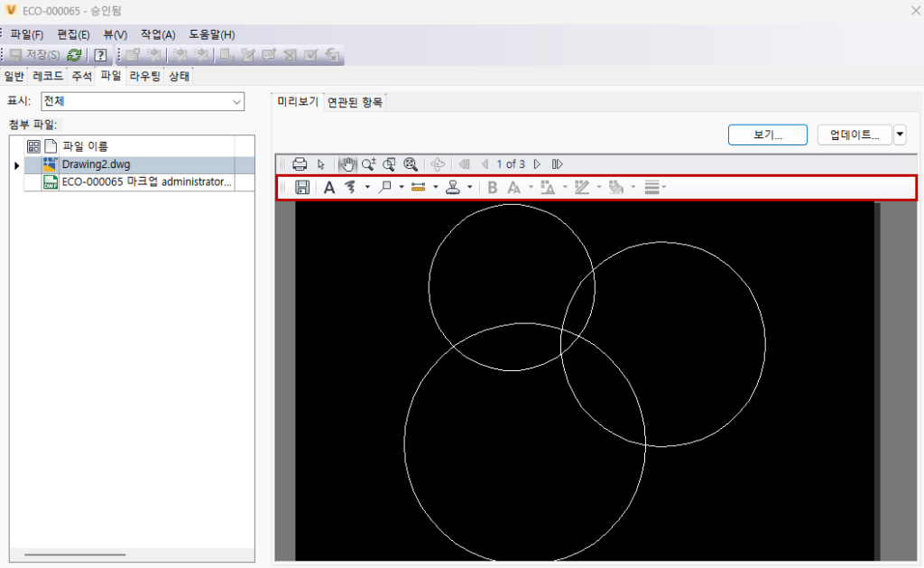Switch to the 라우팅 tab
This screenshot has width=924, height=568.
145,76
